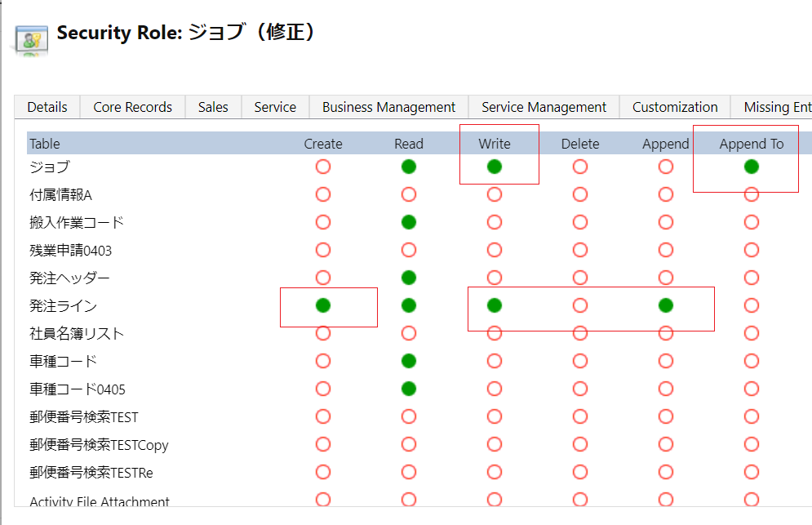The width and height of the screenshot is (812, 525).
Task: Switch to the Business Management tab
Action: coord(388,107)
